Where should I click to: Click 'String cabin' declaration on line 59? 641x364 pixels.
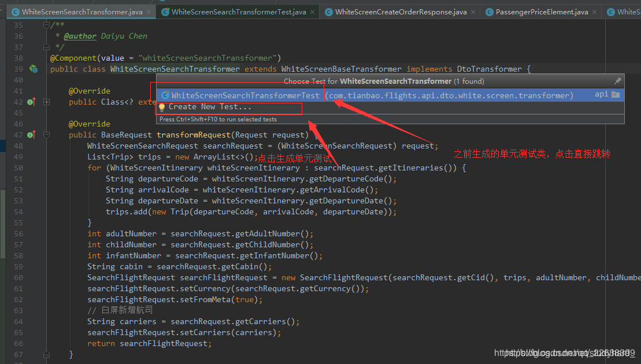click(115, 267)
